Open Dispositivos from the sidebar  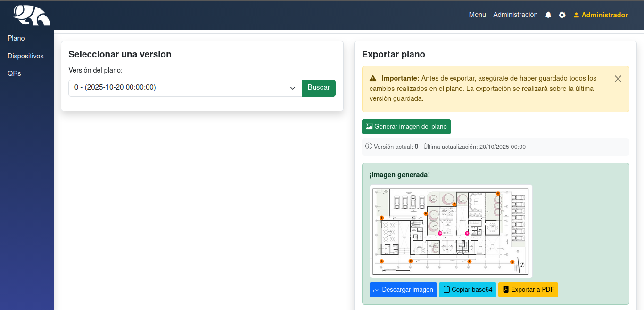(x=25, y=56)
